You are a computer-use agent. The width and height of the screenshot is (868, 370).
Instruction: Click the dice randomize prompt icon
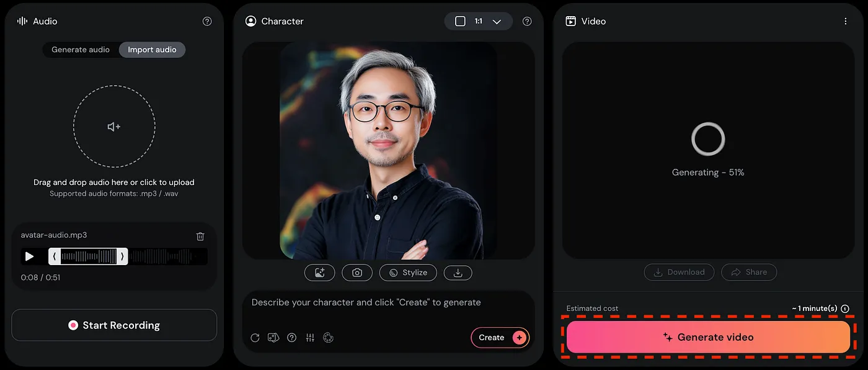[x=273, y=338]
